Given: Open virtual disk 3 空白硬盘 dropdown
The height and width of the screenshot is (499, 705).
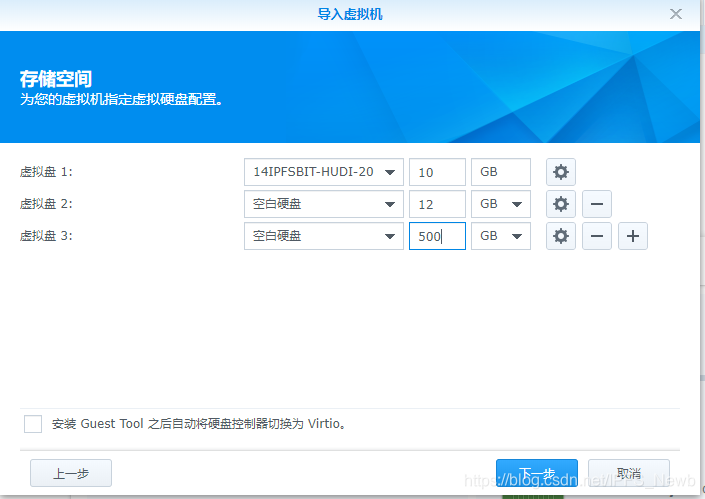Looking at the screenshot, I should tap(324, 236).
